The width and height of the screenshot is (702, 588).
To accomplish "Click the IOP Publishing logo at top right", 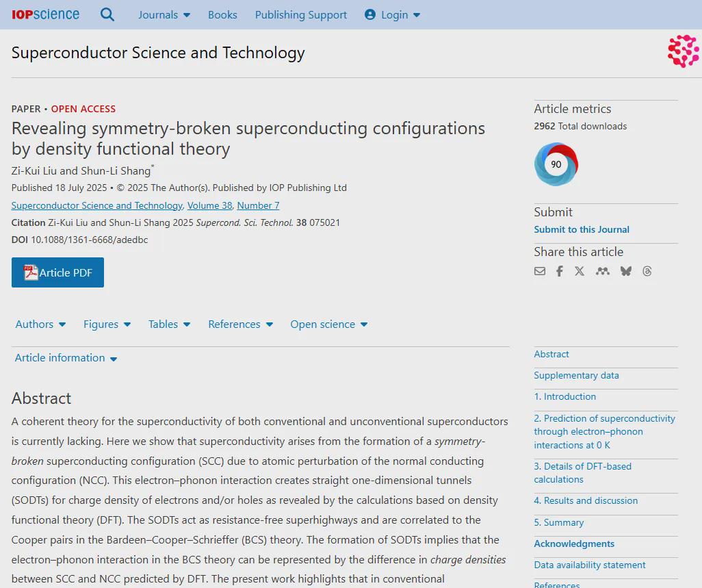I will [x=683, y=52].
